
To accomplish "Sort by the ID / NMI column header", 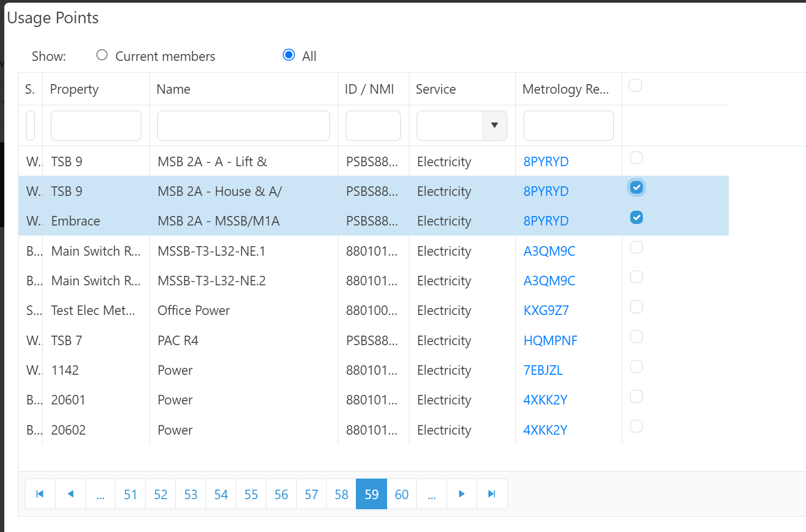I will (x=370, y=89).
